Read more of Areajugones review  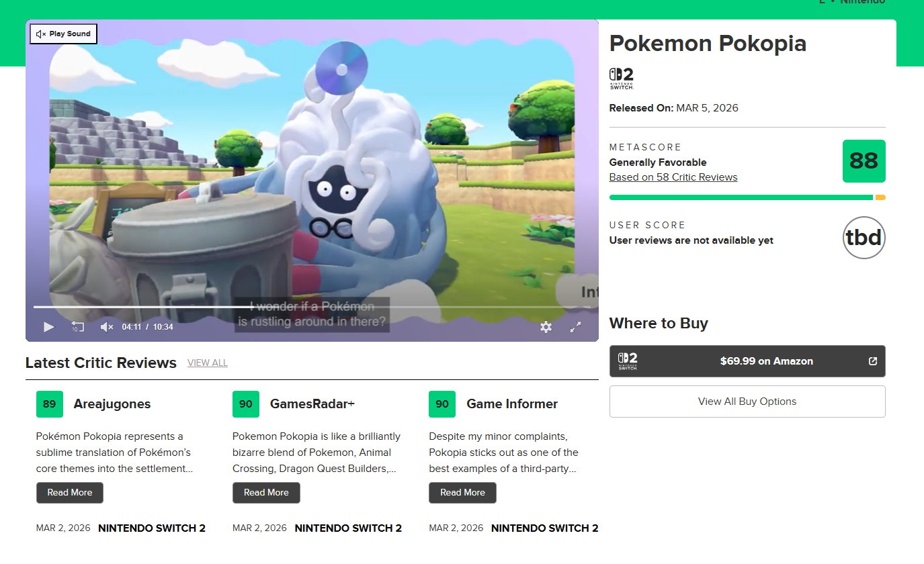coord(70,492)
